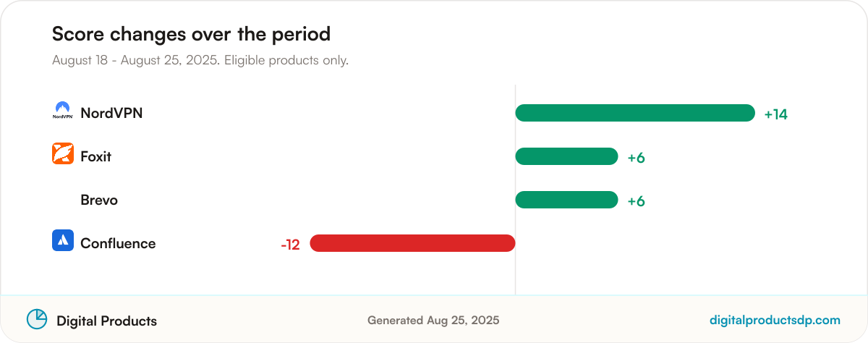Viewport: 868px width, 343px height.
Task: Click the +14 value next to NordVPN
Action: click(775, 114)
